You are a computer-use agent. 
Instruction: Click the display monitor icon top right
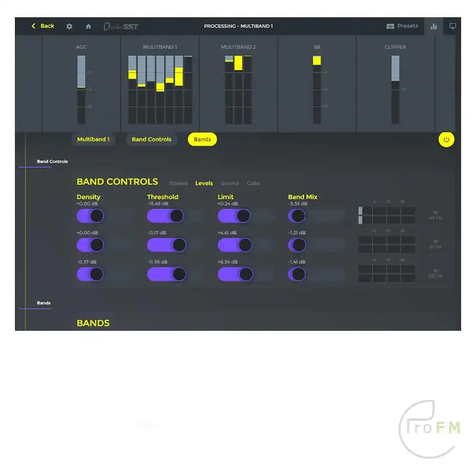point(453,26)
